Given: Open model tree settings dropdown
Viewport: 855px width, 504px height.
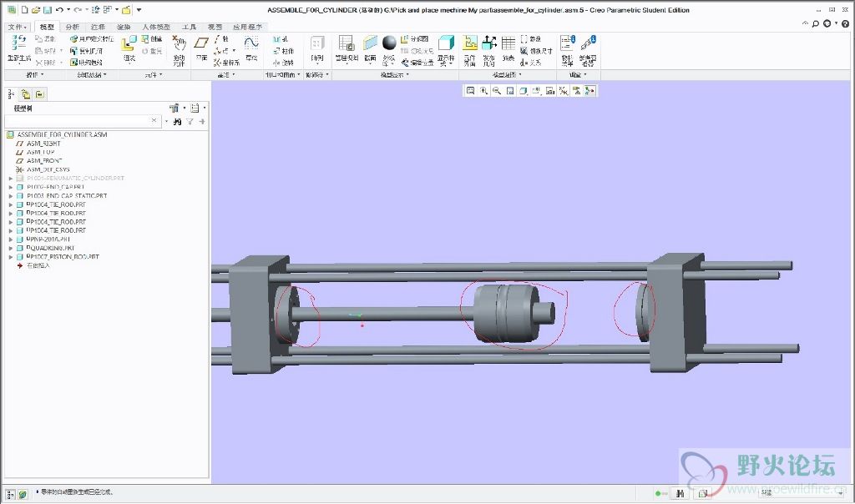Looking at the screenshot, I should click(x=177, y=108).
